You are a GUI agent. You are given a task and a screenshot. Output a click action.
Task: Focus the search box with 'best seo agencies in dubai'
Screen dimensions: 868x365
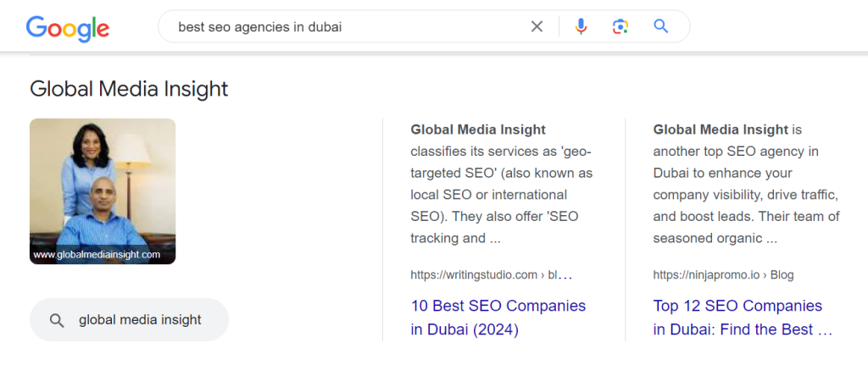tap(339, 27)
